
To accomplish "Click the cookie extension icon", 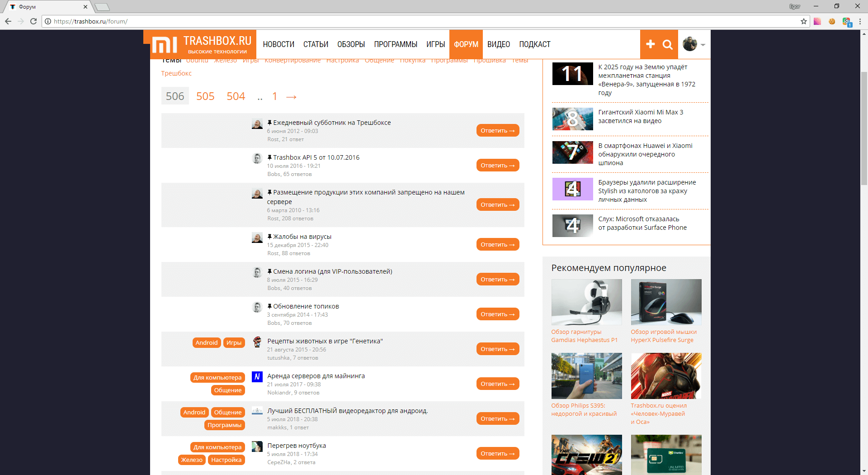I will pyautogui.click(x=832, y=21).
